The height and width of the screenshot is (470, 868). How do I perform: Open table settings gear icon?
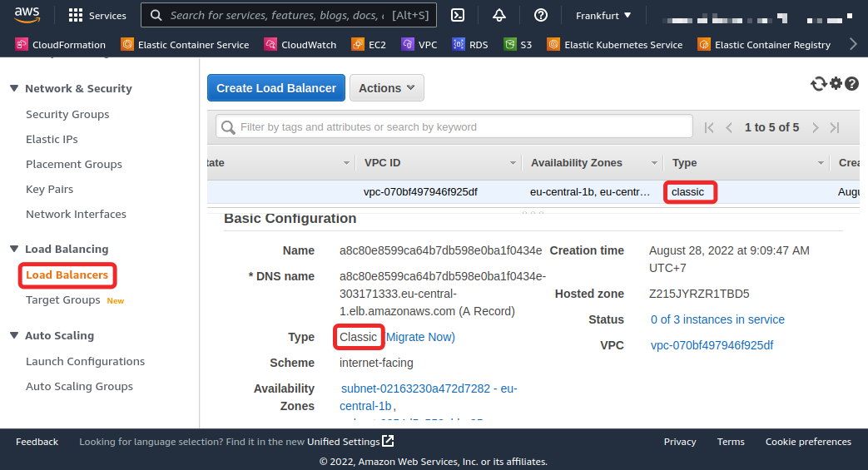coord(836,83)
